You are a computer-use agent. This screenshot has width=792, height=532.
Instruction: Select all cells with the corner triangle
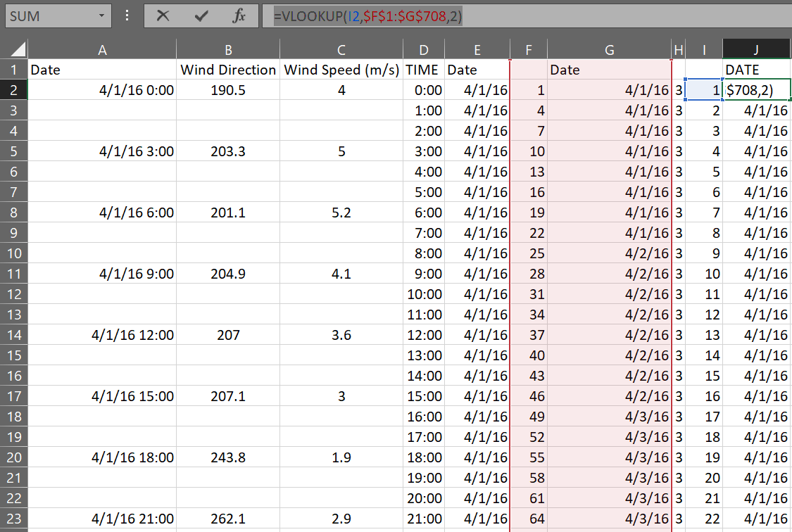click(17, 49)
